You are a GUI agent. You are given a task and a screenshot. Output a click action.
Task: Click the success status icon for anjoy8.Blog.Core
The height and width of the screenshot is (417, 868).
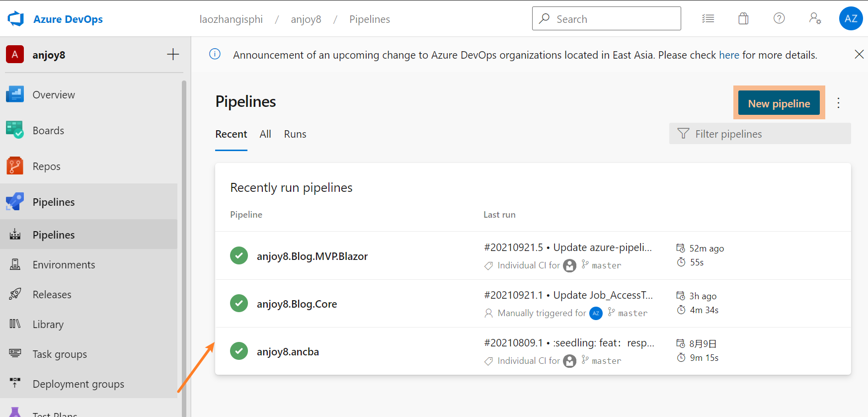[x=239, y=303]
